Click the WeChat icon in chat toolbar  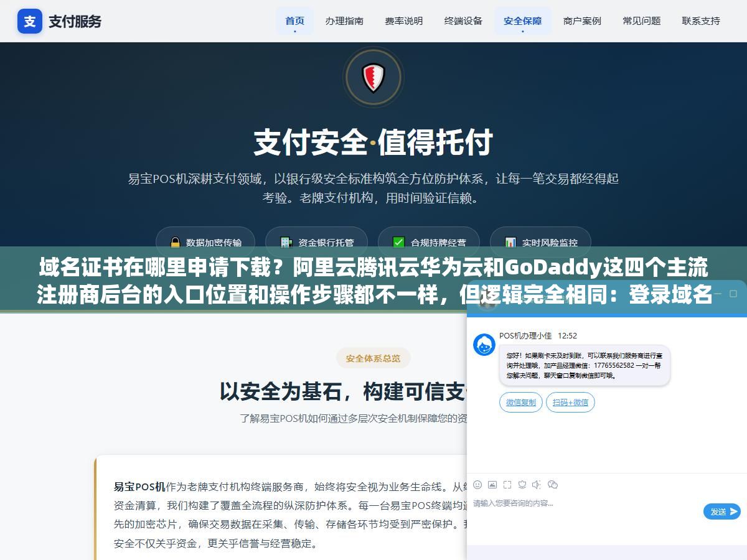coord(552,484)
